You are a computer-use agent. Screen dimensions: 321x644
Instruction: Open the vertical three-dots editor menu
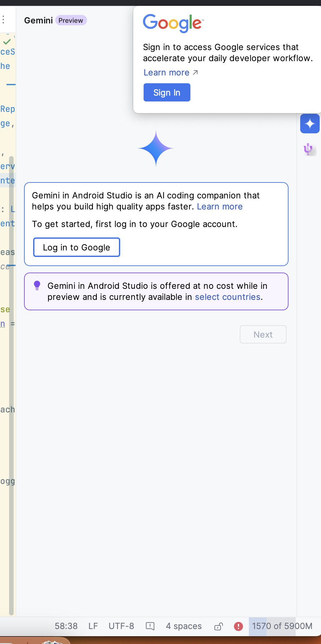[x=3, y=20]
